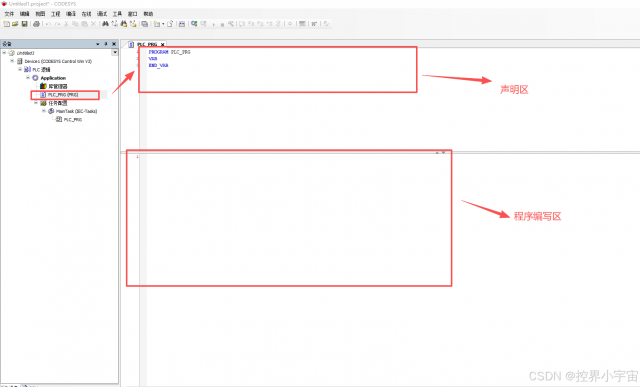Image resolution: width=640 pixels, height=387 pixels.
Task: Open the 工具 menu
Action: [x=117, y=14]
